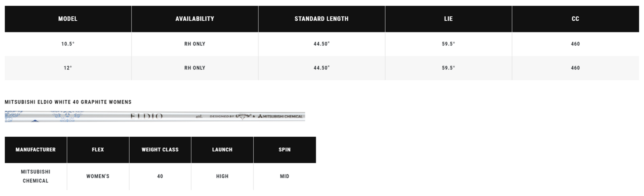
Task: Click the Callaway logo on the shaft
Action: [243, 116]
